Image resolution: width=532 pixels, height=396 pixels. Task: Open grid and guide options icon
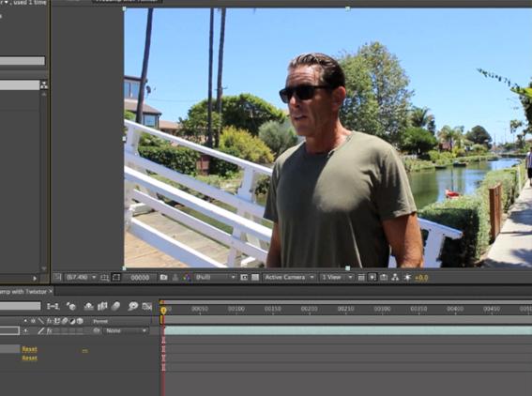(104, 278)
